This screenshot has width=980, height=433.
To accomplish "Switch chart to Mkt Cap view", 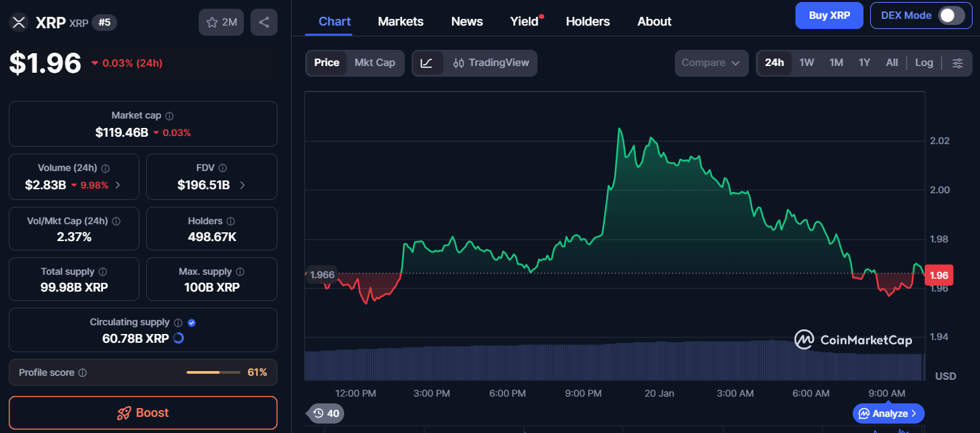I will [374, 63].
